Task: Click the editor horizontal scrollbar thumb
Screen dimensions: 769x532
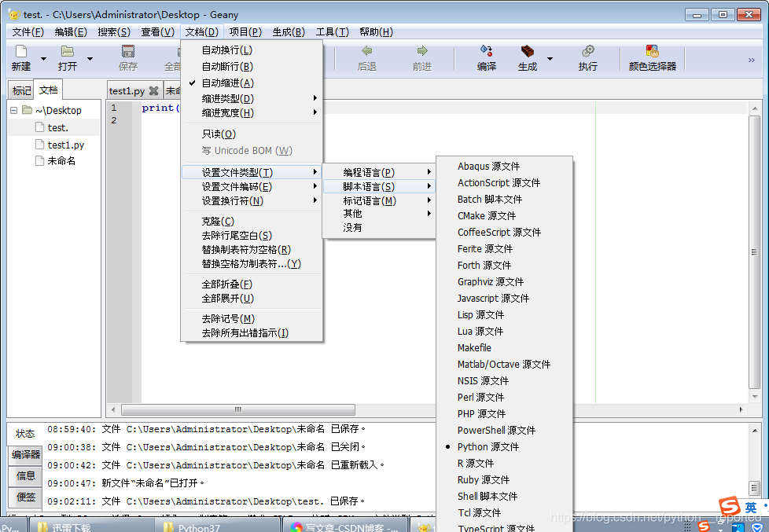Action: pos(238,409)
